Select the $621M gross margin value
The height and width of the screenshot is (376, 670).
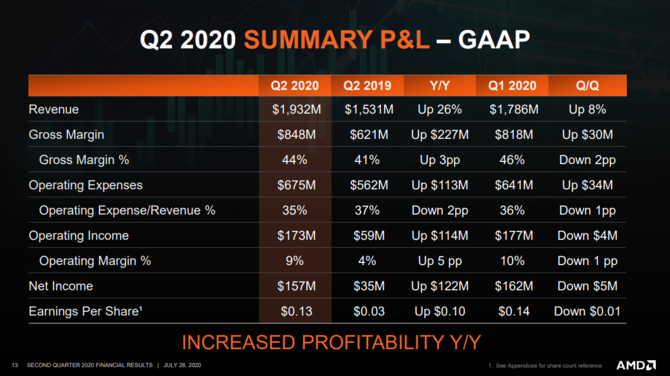pyautogui.click(x=369, y=135)
